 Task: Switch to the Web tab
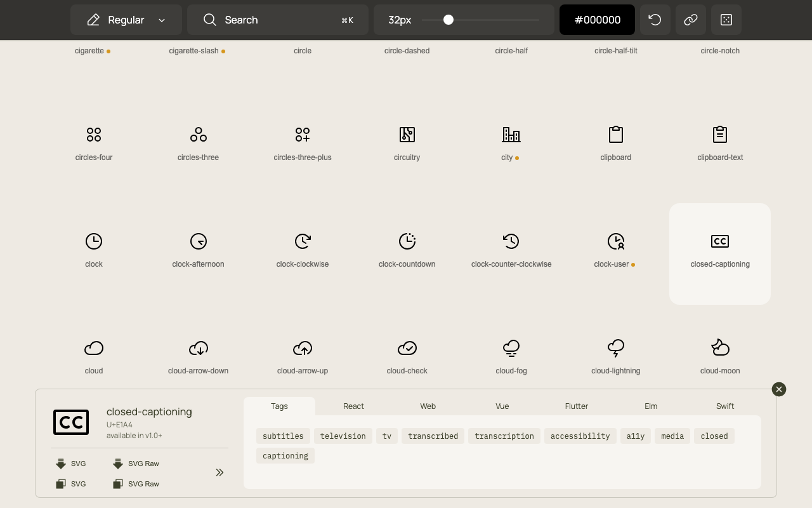pyautogui.click(x=428, y=406)
